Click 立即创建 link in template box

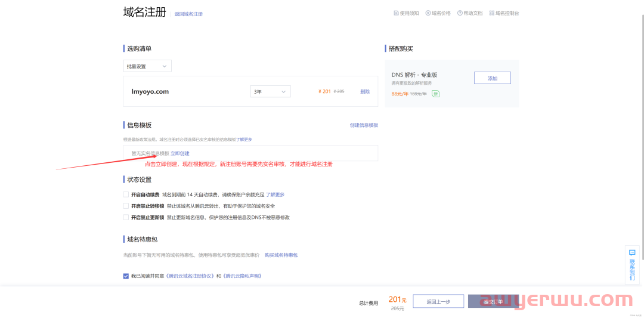coord(180,153)
